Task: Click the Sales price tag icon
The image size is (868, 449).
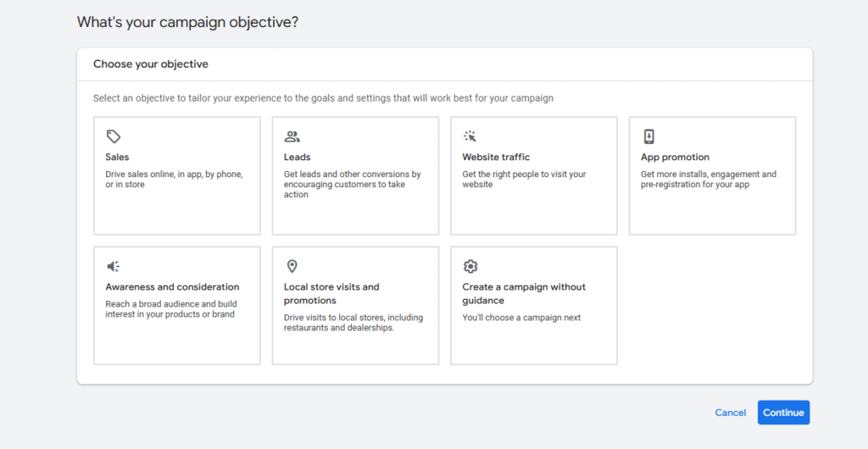Action: pos(114,136)
